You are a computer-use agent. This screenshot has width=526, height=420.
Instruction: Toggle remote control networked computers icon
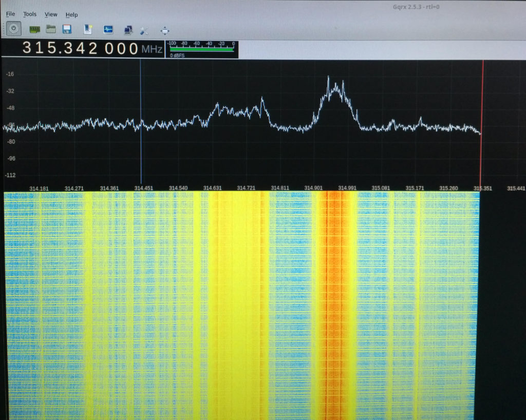128,30
